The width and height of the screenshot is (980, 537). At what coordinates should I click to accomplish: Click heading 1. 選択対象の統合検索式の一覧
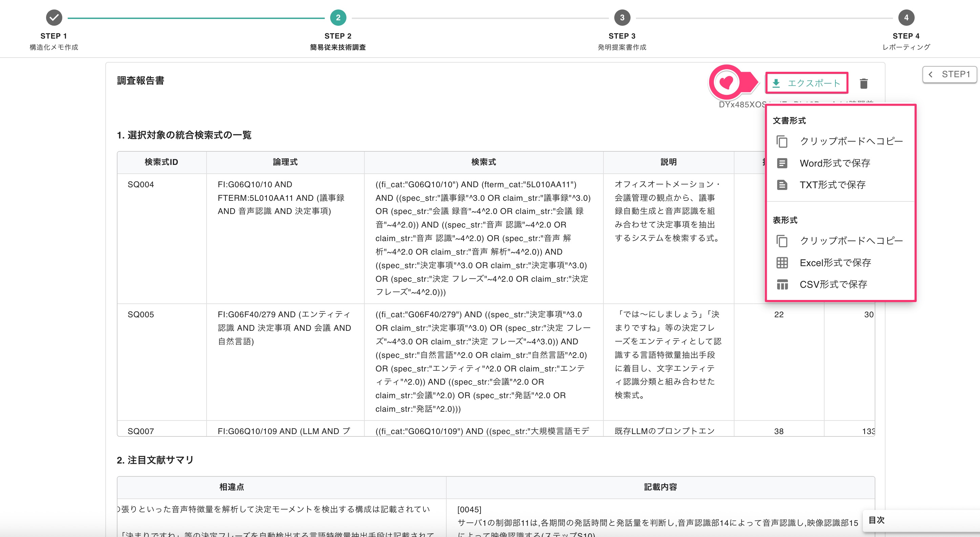click(184, 135)
